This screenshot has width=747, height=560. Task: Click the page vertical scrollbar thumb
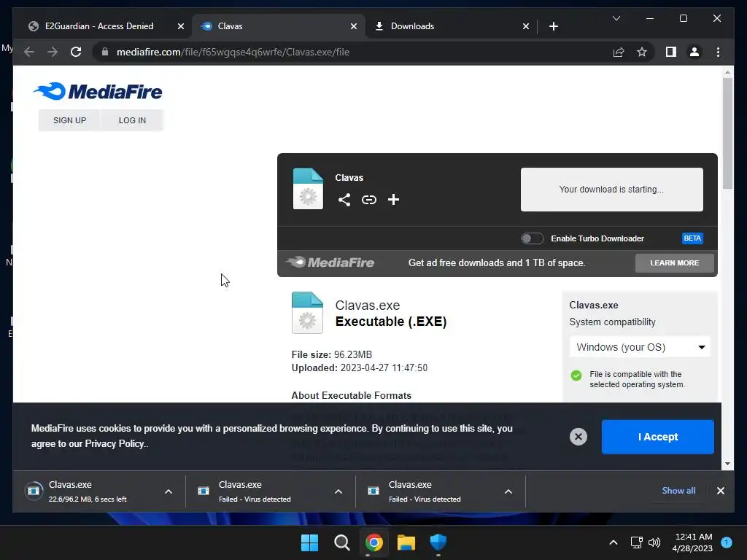tap(727, 133)
